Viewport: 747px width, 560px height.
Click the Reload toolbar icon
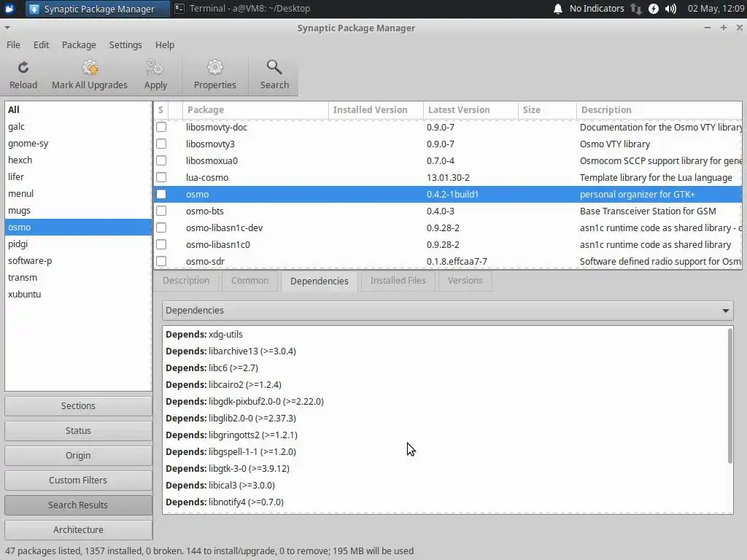(x=23, y=68)
